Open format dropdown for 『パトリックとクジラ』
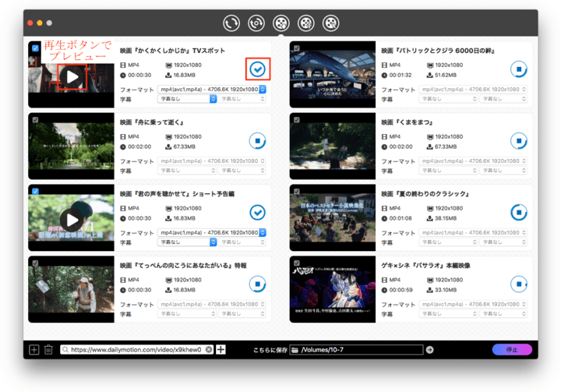This screenshot has width=561, height=392. pos(473,89)
